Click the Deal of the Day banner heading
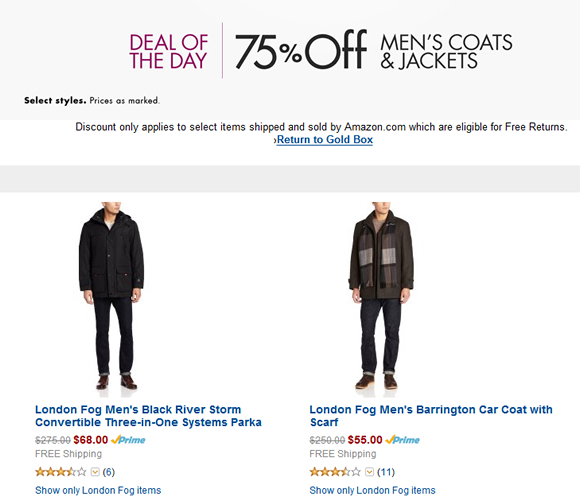This screenshot has width=580, height=497. 168,51
